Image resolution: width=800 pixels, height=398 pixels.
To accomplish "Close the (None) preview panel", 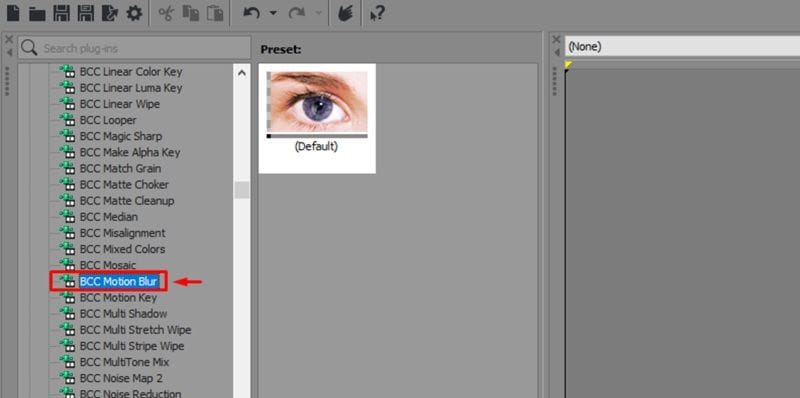I will [x=556, y=40].
